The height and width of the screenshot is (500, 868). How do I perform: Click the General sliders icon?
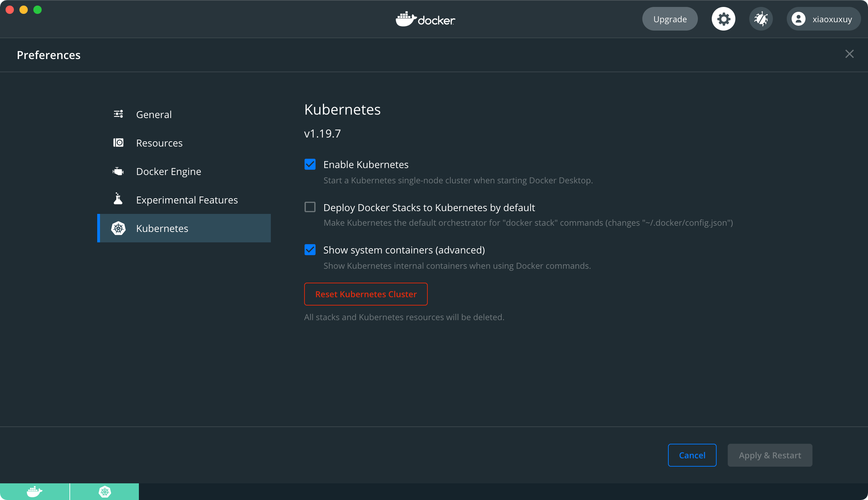(118, 114)
